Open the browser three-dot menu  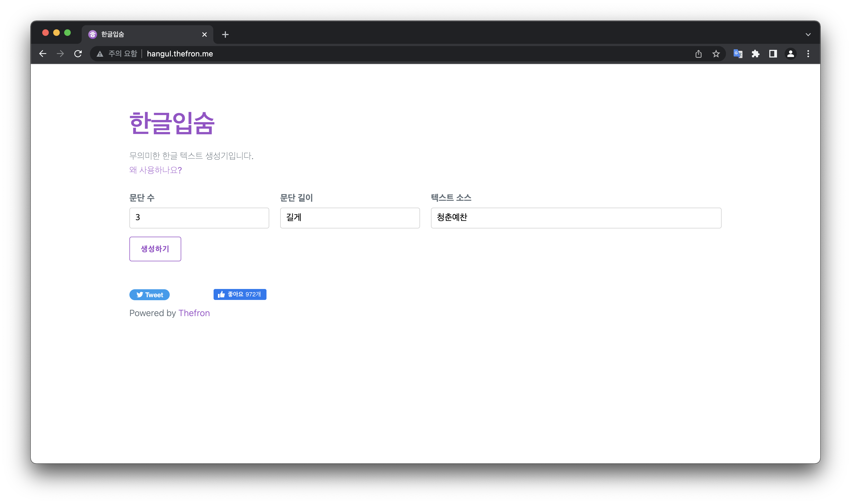click(808, 53)
